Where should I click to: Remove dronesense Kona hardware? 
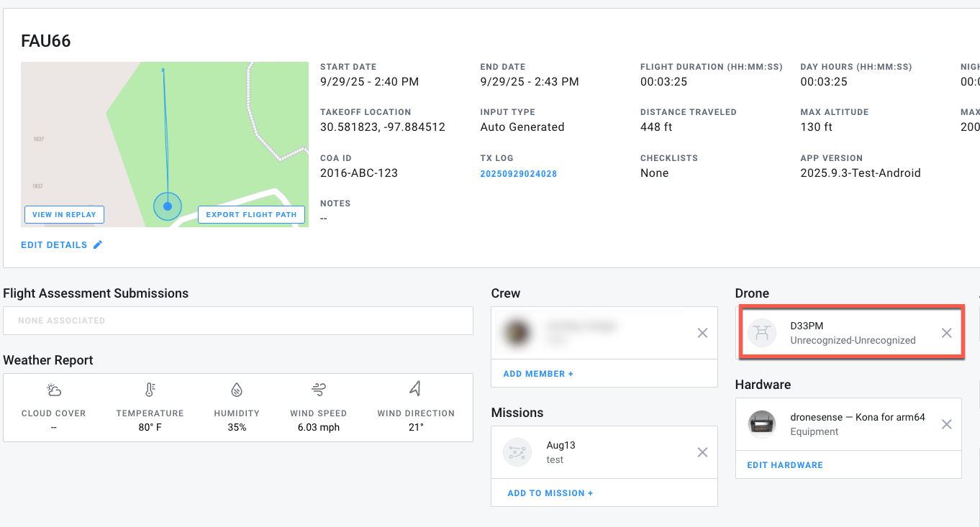tap(946, 424)
